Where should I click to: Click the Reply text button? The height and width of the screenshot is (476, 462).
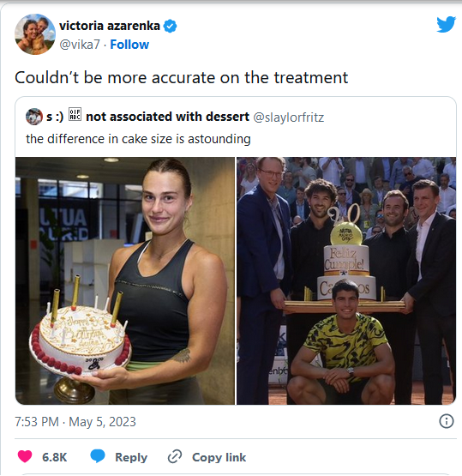click(x=131, y=457)
